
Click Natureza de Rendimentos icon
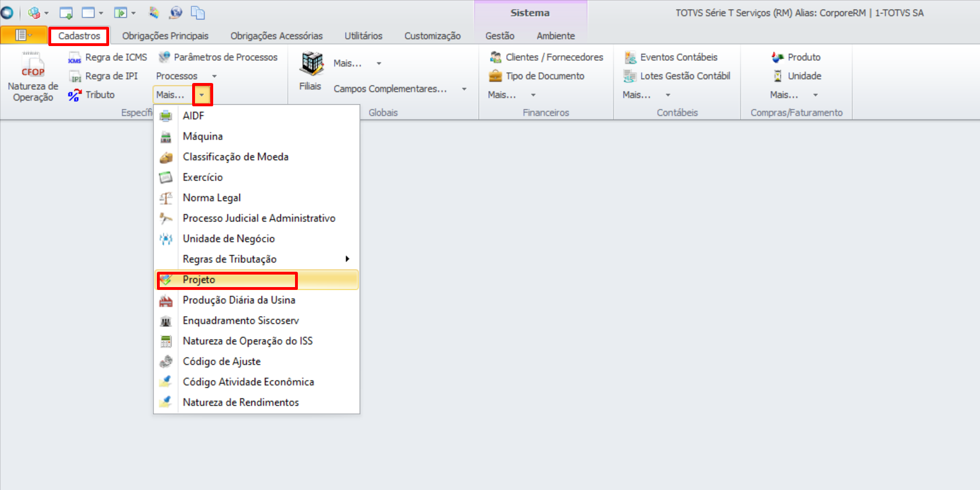pos(165,402)
